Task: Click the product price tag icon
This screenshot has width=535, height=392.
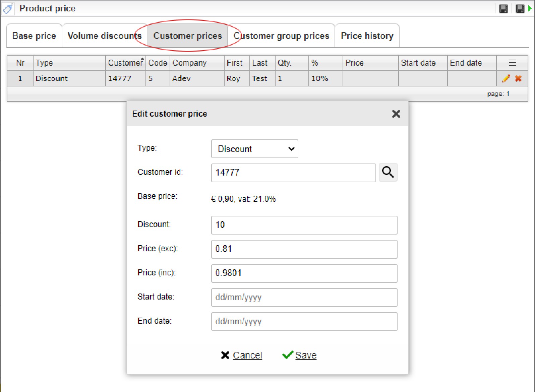Action: pos(8,9)
